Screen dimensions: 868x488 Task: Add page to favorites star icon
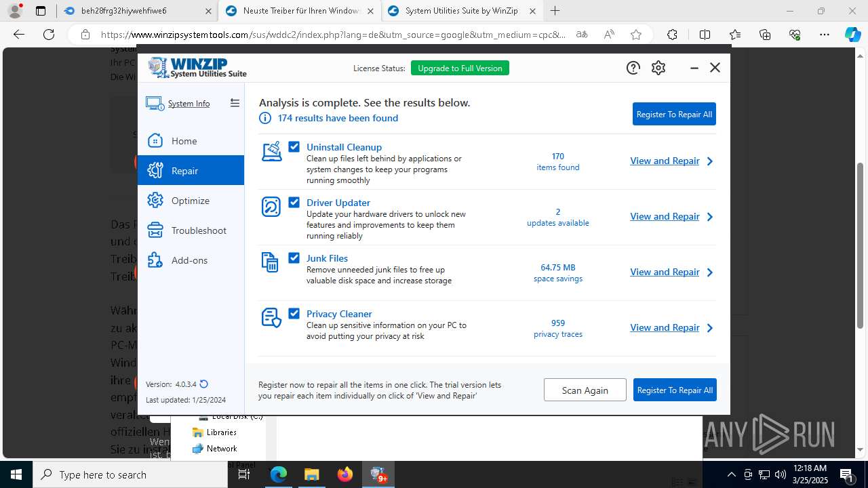(635, 35)
